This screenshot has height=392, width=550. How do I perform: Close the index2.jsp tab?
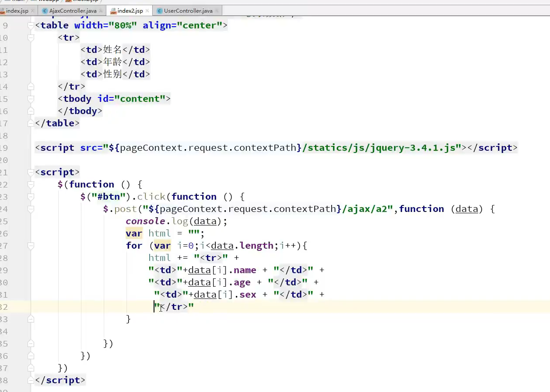tap(147, 11)
